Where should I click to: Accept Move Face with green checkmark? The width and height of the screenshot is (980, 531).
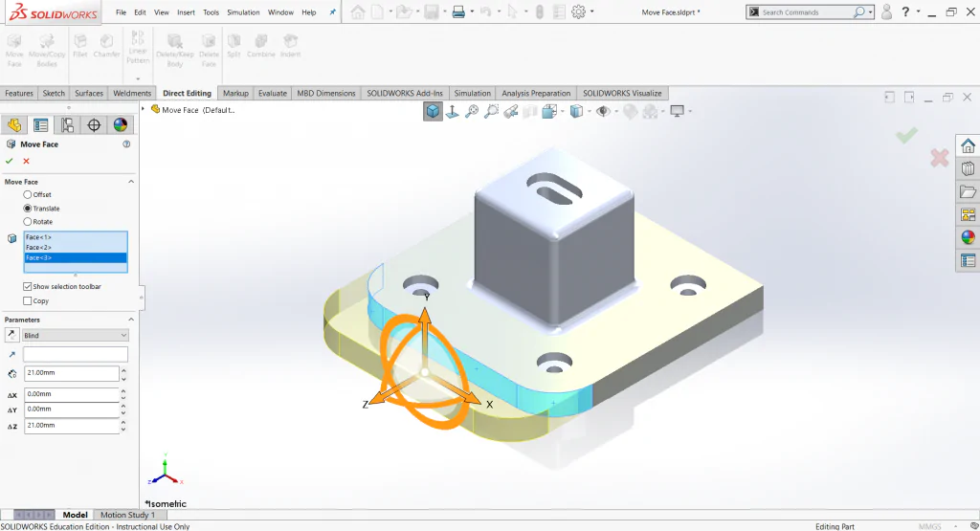click(10, 161)
